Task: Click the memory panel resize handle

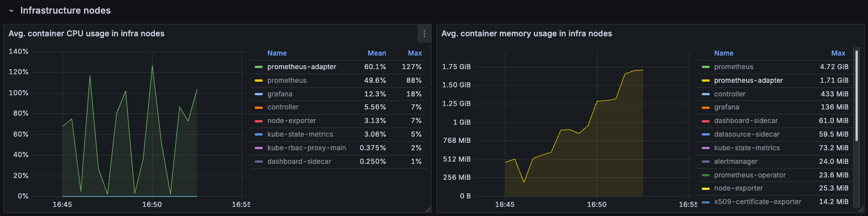Action: [x=861, y=210]
